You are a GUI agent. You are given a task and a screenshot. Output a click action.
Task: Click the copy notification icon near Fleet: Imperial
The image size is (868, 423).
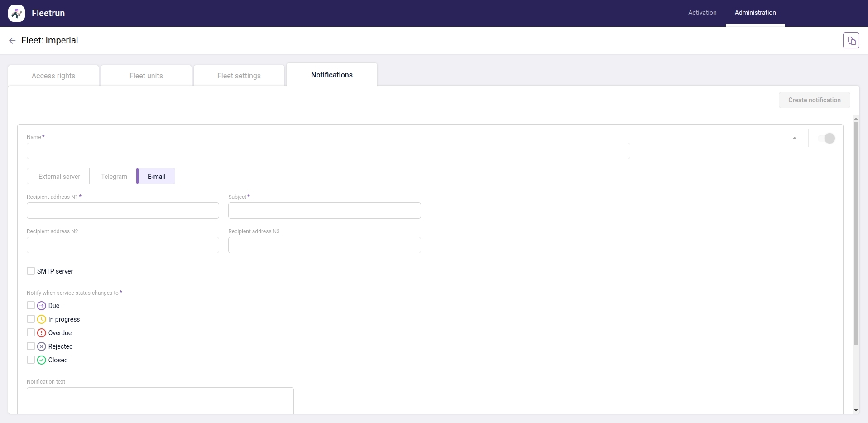851,40
